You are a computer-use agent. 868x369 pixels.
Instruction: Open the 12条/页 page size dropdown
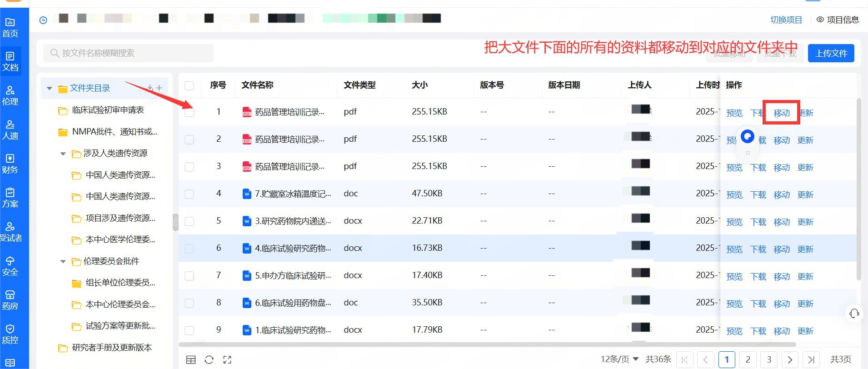click(619, 359)
